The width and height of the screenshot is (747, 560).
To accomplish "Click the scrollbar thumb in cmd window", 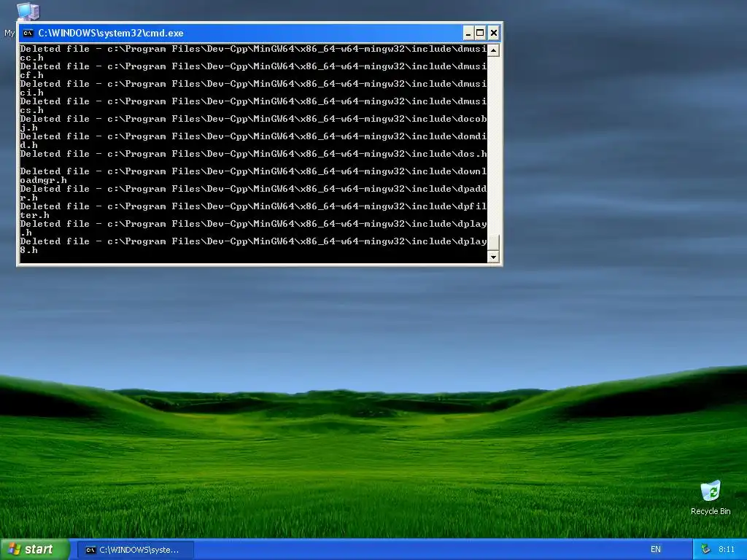I will (x=493, y=242).
